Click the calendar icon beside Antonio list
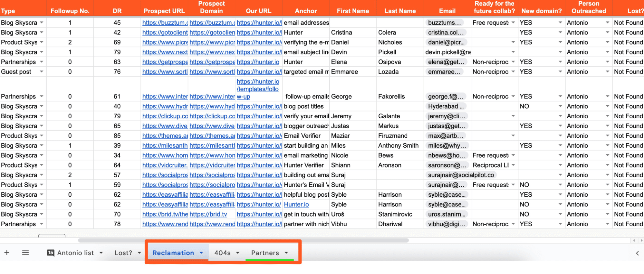This screenshot has width=644, height=274. point(51,253)
